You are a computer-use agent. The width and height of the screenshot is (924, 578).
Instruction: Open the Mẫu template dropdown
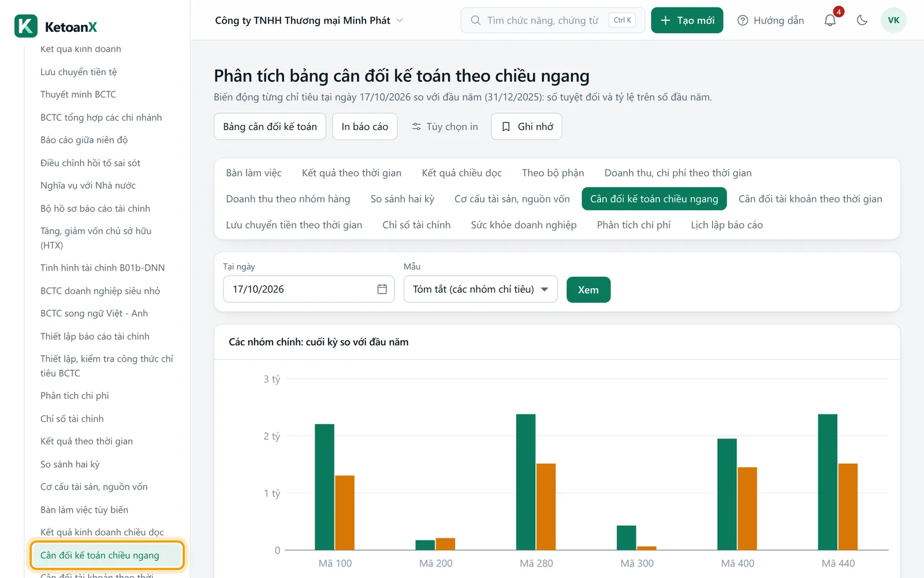(x=480, y=289)
